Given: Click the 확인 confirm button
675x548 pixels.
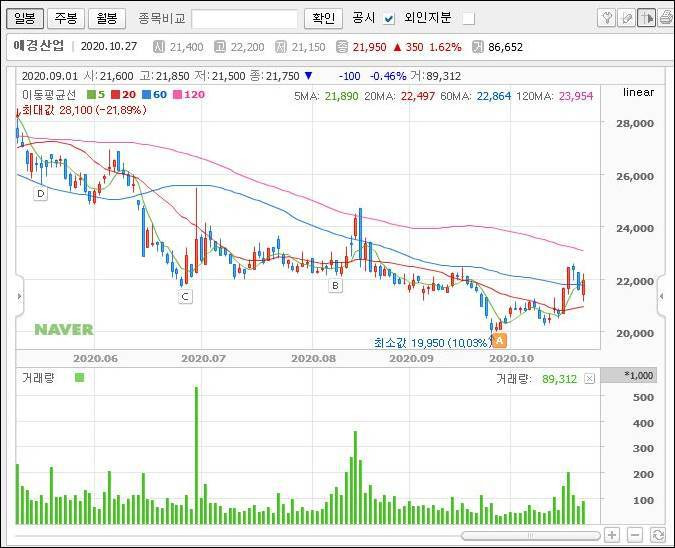Looking at the screenshot, I should (323, 19).
